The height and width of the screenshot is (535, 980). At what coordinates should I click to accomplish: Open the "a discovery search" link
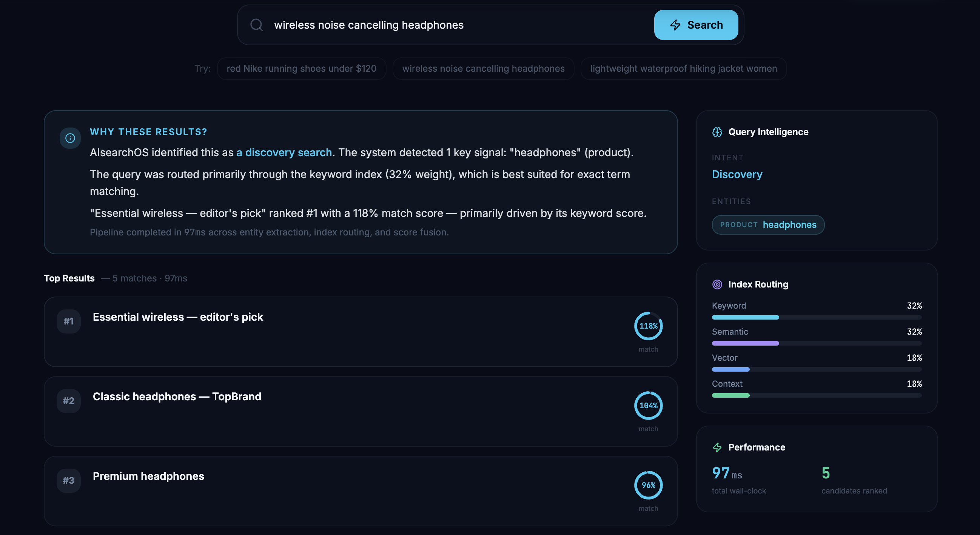click(284, 152)
